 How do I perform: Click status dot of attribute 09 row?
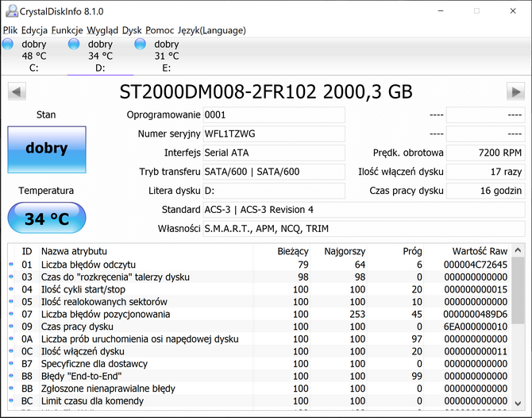click(11, 327)
